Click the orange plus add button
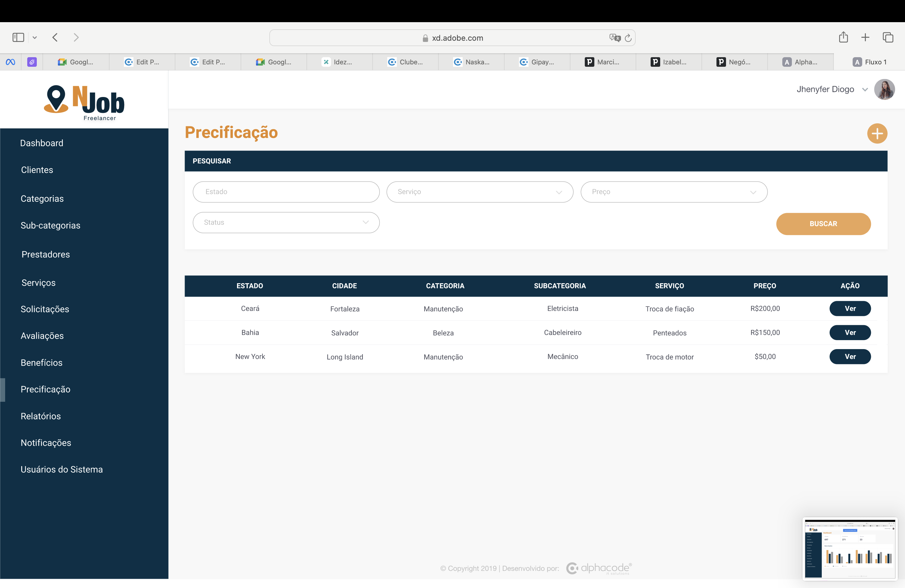905x588 pixels. pyautogui.click(x=877, y=134)
